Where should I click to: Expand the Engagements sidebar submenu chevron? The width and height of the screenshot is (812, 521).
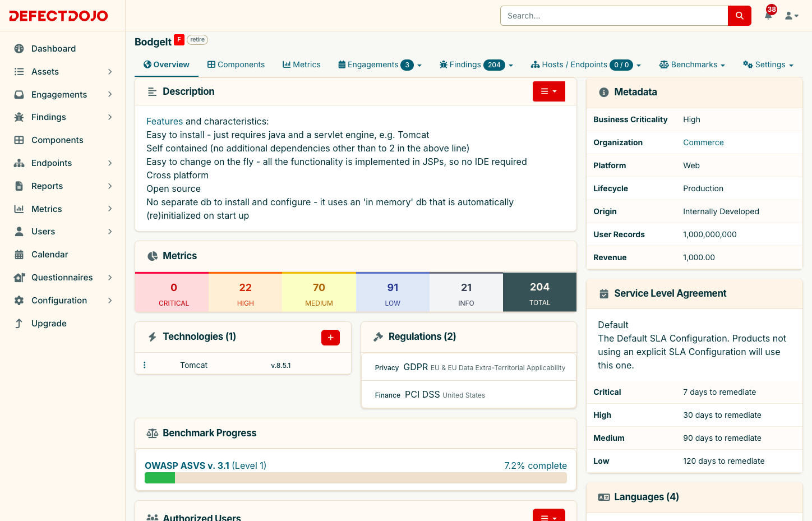[x=110, y=95]
